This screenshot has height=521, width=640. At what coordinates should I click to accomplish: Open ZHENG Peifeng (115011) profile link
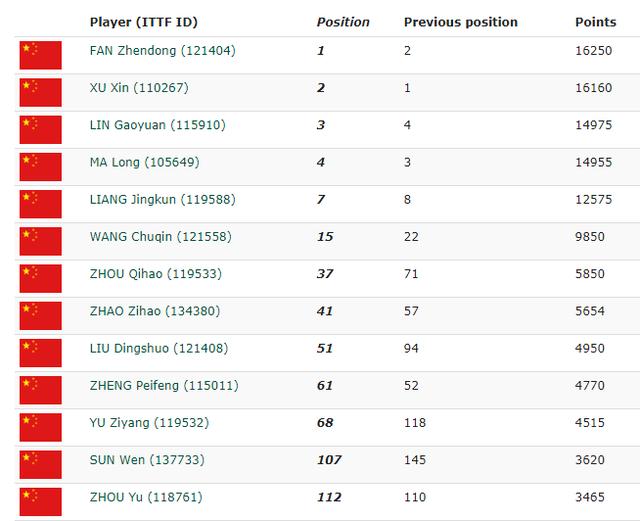point(164,385)
